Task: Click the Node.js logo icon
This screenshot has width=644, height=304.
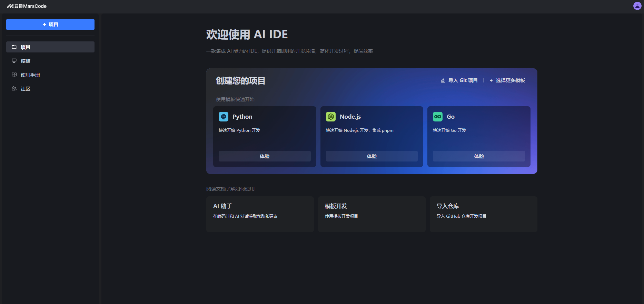Action: point(331,117)
